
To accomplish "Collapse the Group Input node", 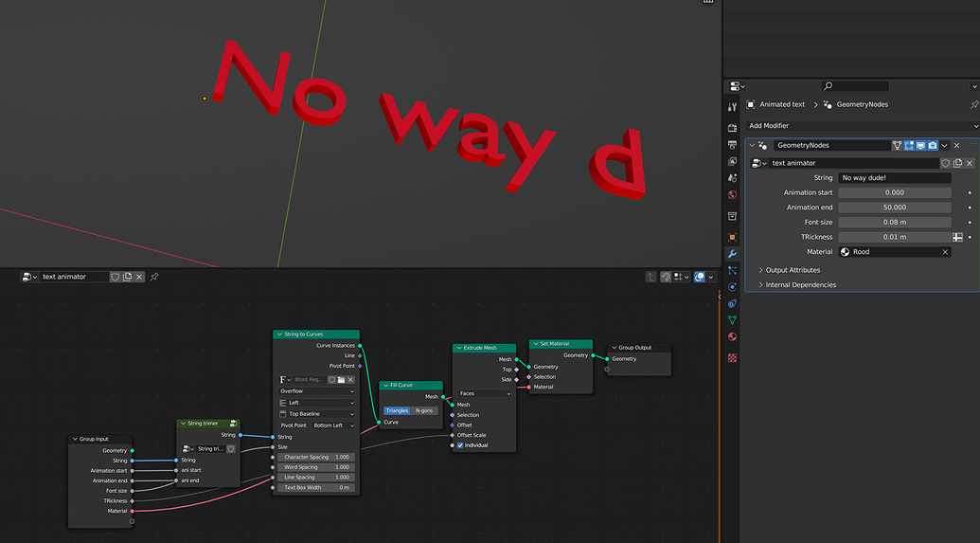I will [x=75, y=439].
